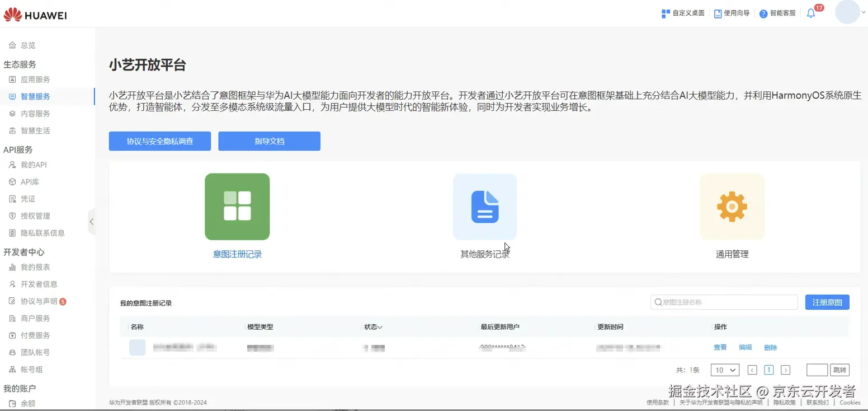Click 删除 in the record row

(771, 348)
